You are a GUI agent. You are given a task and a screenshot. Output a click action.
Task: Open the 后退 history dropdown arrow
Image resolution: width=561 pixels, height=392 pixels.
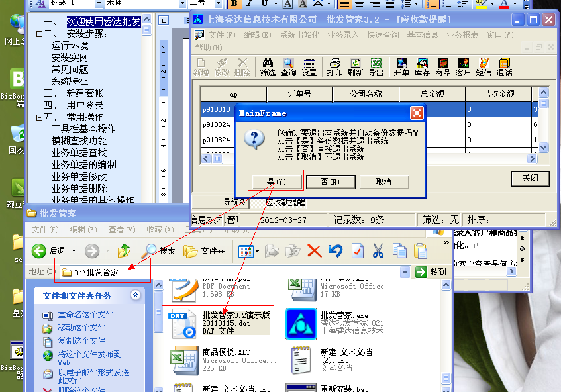click(74, 251)
